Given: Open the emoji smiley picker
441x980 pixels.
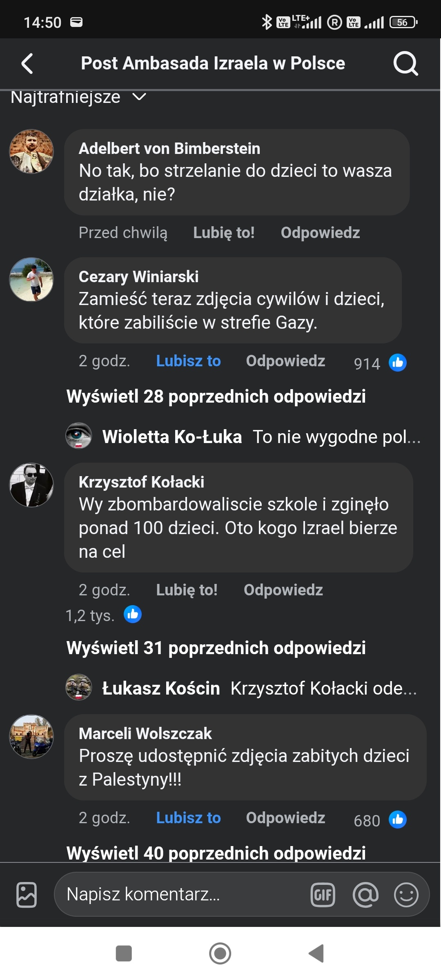Looking at the screenshot, I should [406, 895].
